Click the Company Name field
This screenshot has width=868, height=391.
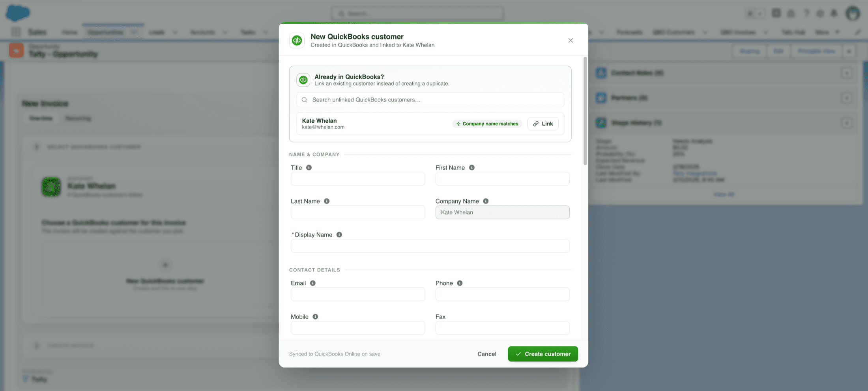click(x=502, y=212)
